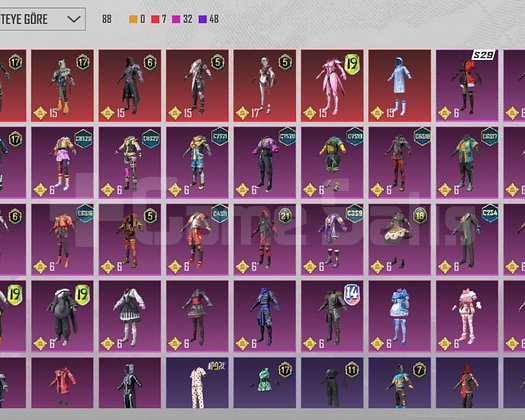Viewport: 525px width, 420px height.
Task: Click the badge 18 on the ruffled dress outfit
Action: [x=420, y=216]
